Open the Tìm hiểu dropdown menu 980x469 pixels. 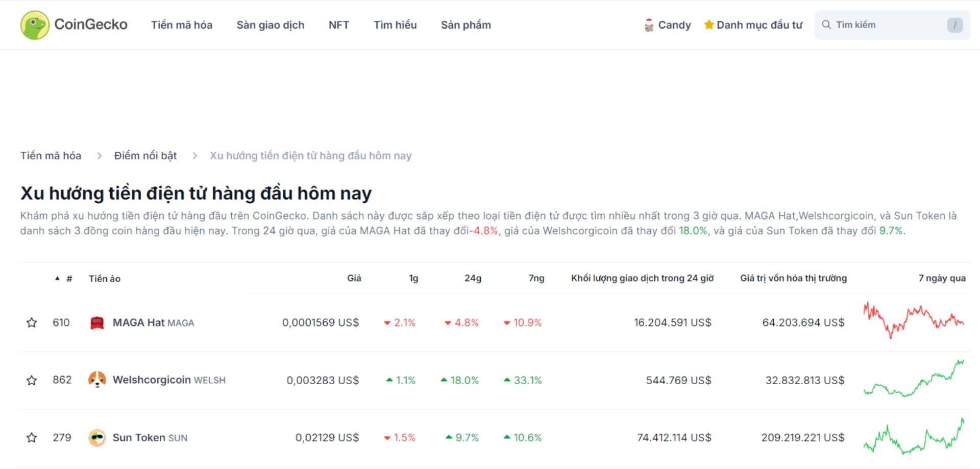[395, 25]
